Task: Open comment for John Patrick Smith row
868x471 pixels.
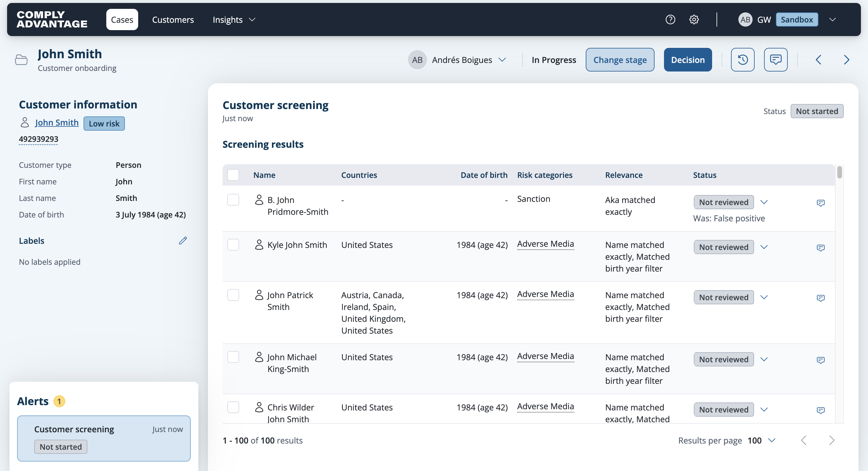Action: tap(820, 298)
